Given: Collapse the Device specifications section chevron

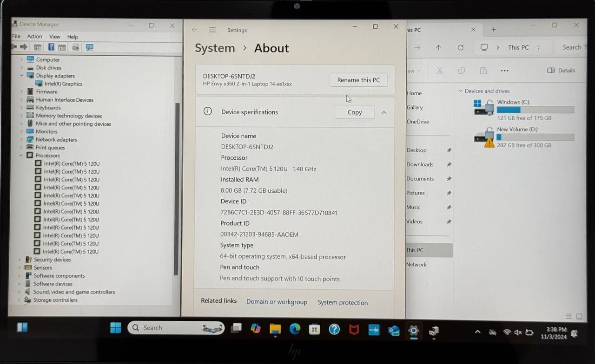Looking at the screenshot, I should [383, 112].
